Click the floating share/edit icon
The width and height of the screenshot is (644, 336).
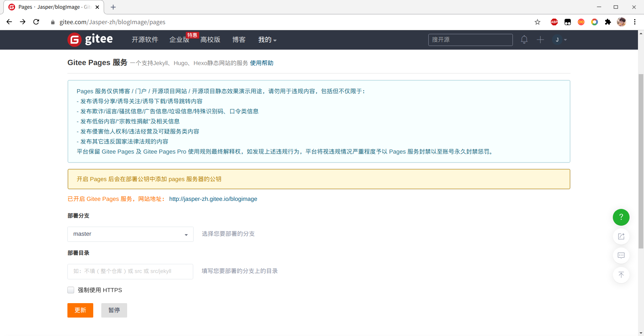[621, 236]
